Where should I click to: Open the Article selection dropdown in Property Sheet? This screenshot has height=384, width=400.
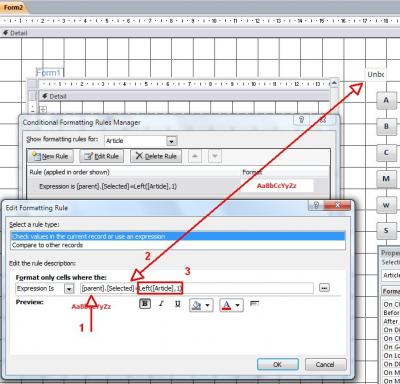tap(391, 275)
